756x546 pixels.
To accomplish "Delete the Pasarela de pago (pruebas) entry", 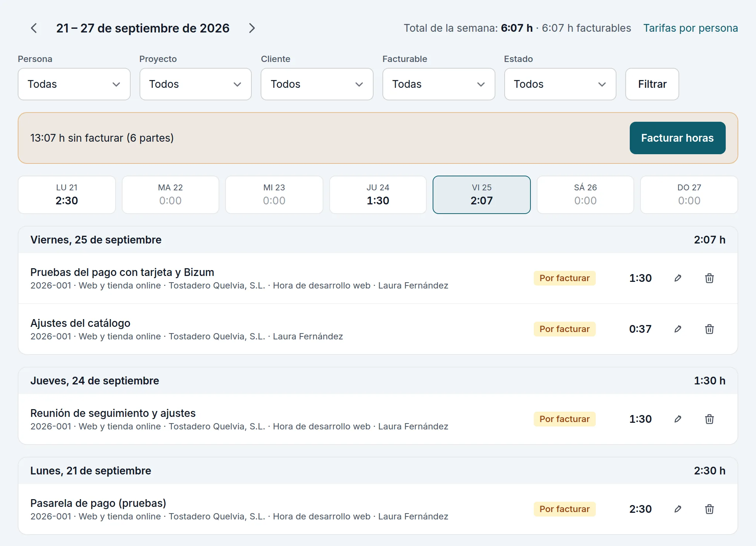I will [709, 509].
